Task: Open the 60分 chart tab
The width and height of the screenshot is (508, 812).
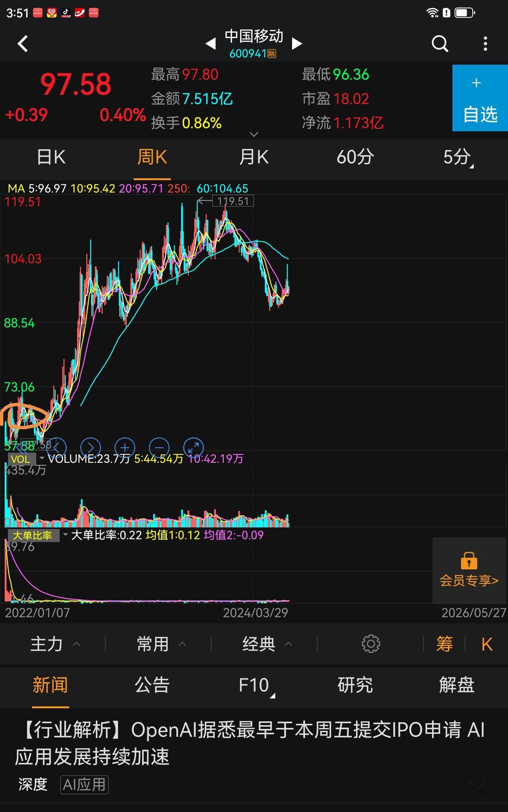Action: point(355,157)
